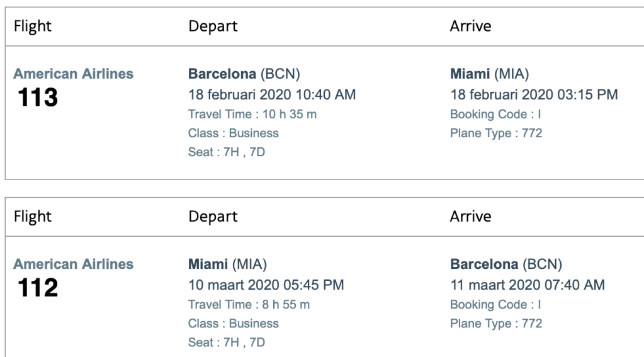
Task: Click departure time 18 februari 10:40 AM
Action: 272,94
